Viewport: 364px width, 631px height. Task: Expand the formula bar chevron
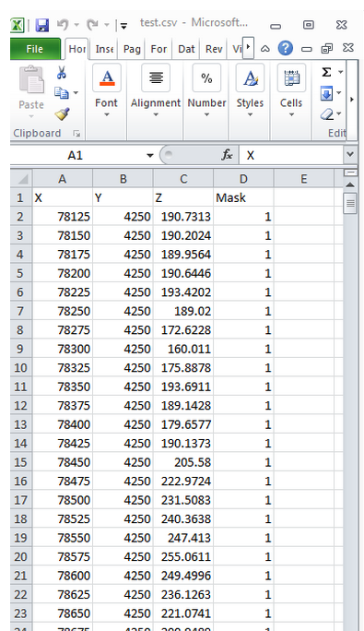(350, 155)
